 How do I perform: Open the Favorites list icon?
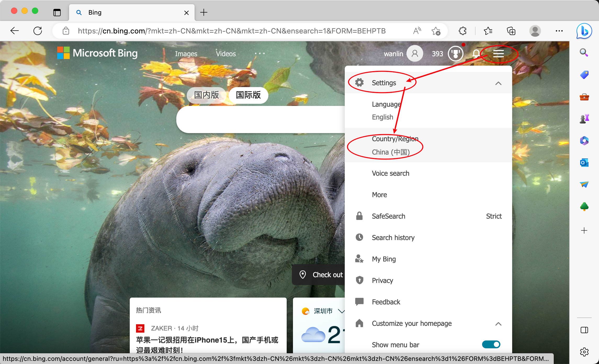click(x=488, y=31)
